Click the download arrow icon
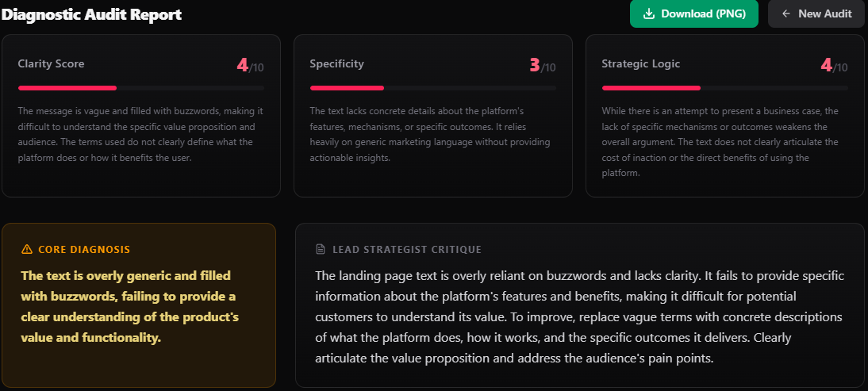 click(x=649, y=13)
